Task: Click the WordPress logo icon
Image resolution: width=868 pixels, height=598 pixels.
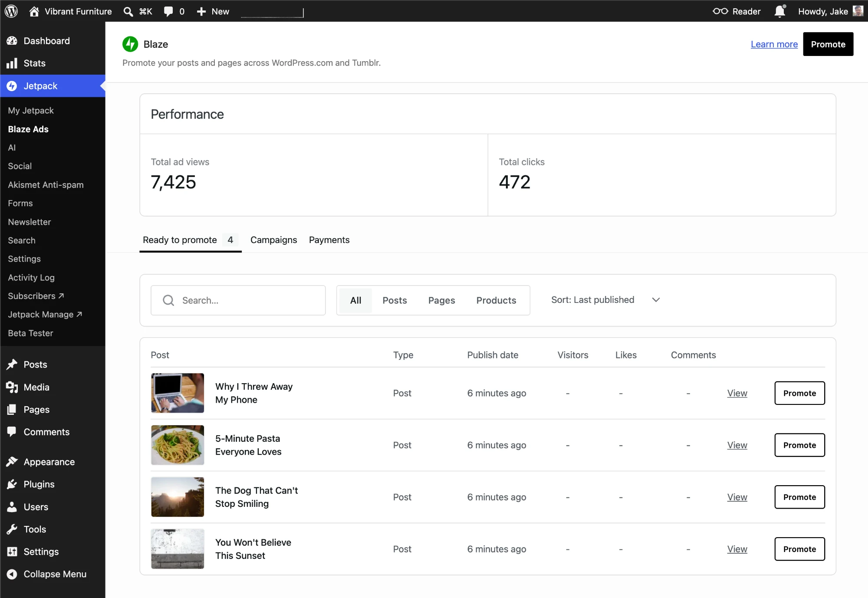Action: [11, 11]
